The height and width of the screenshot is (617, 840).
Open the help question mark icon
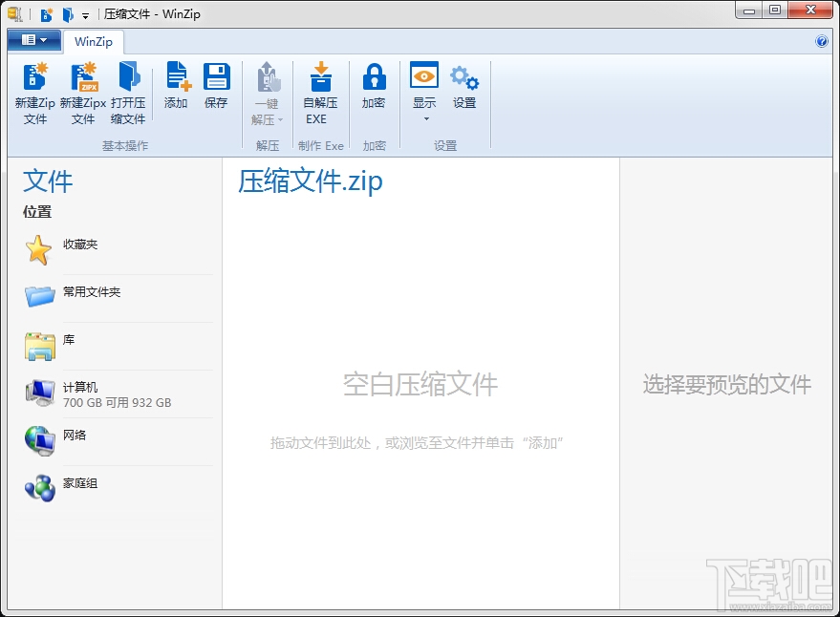821,41
